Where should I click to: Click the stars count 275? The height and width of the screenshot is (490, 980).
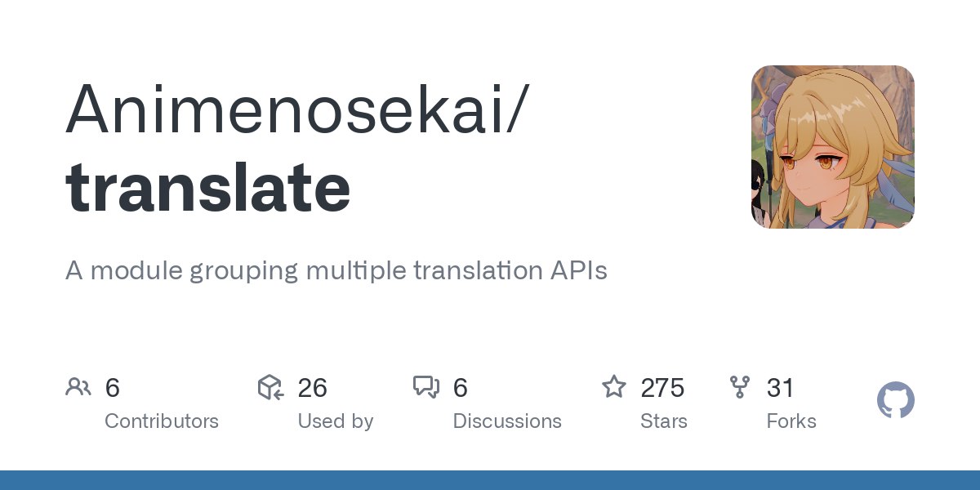click(x=662, y=388)
